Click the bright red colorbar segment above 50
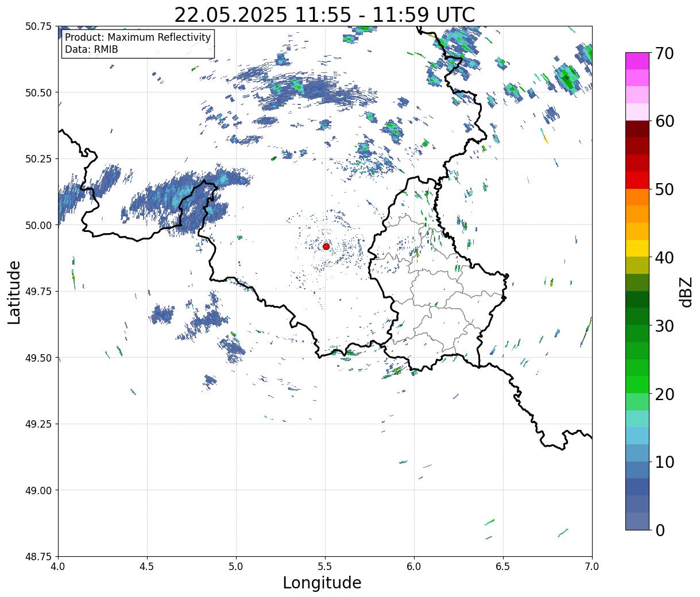The height and width of the screenshot is (597, 700). (637, 180)
